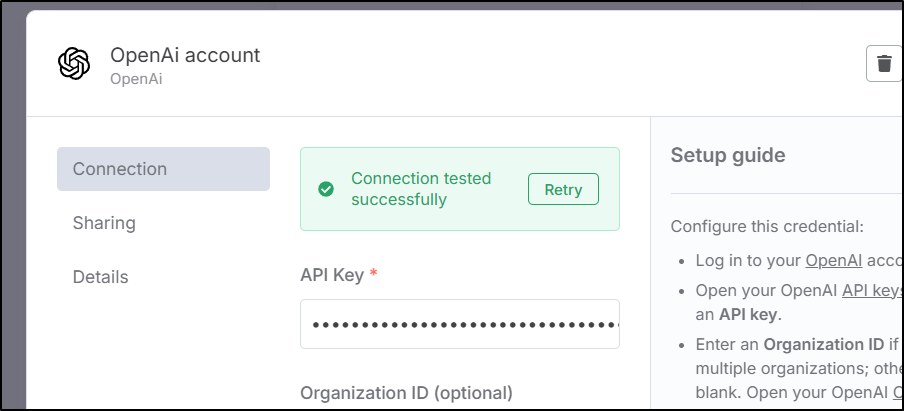Screen dimensions: 904x411
Task: Click the OpenAI logo icon
Action: tap(74, 63)
